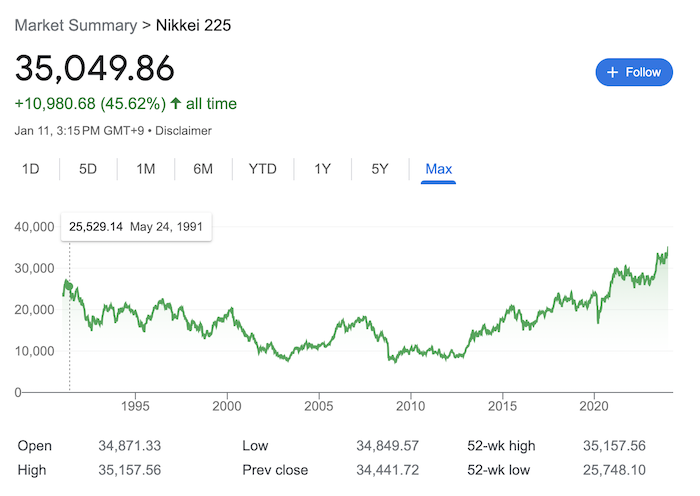Show the 5Y chart range
This screenshot has height=496, width=700.
pos(380,169)
